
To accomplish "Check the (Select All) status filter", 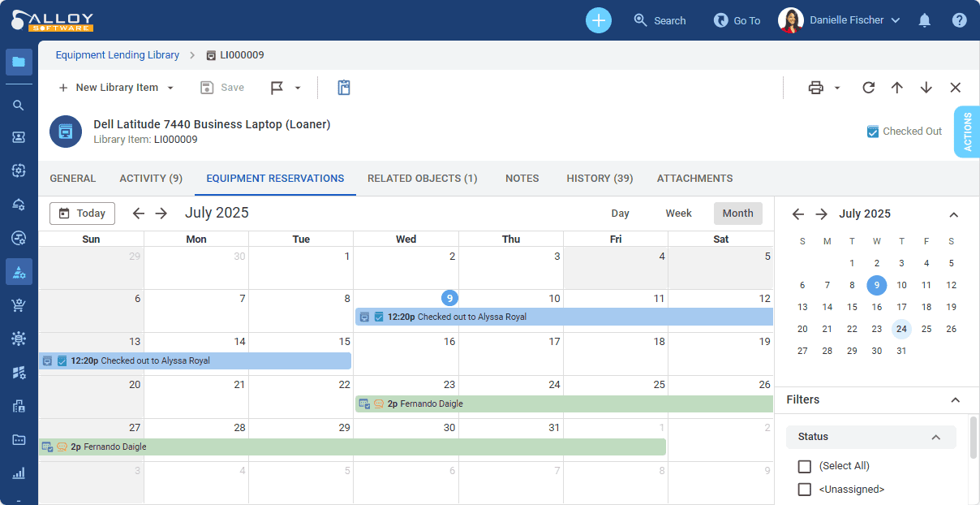I will 805,466.
